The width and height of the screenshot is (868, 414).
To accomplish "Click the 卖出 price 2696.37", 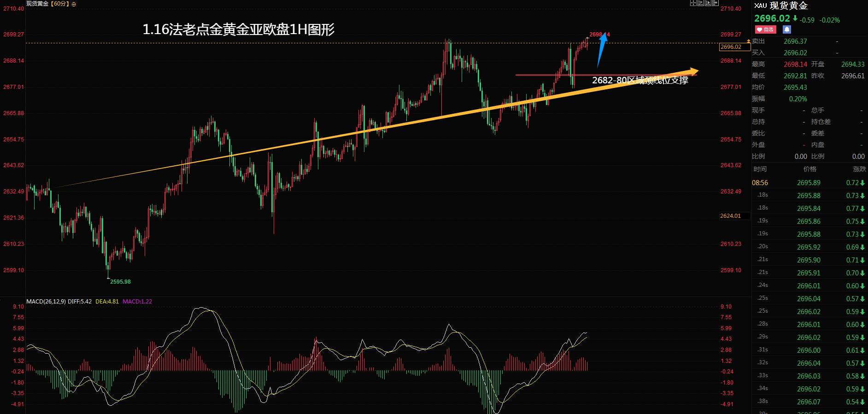I will [x=795, y=41].
